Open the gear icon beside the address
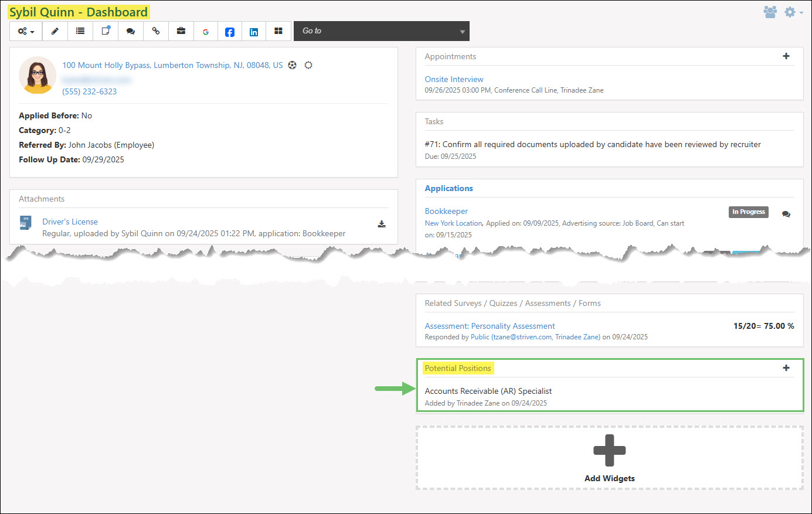Screen dimensions: 812x514 308,65
